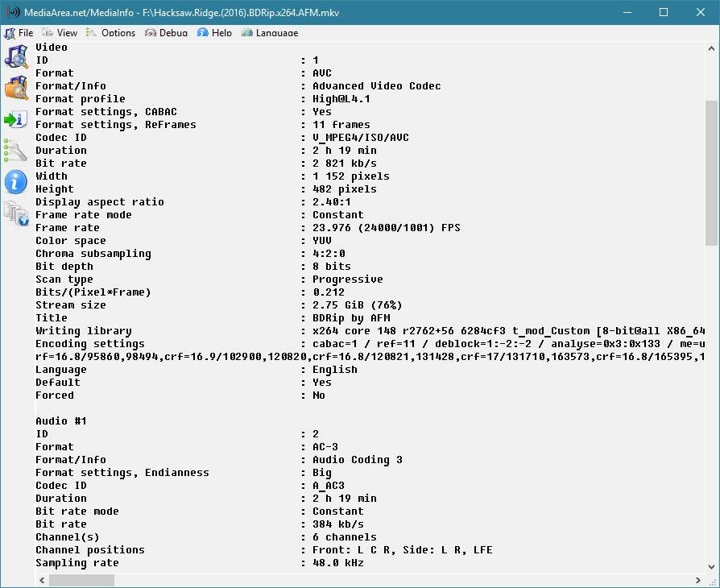Click the '384 kb/s' audio bit rate
The height and width of the screenshot is (588, 720).
pos(338,524)
